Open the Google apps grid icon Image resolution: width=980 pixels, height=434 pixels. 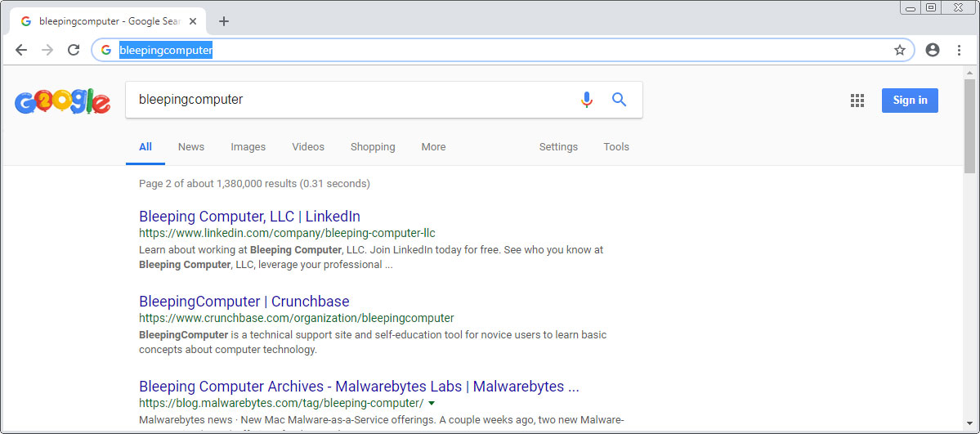tap(857, 101)
